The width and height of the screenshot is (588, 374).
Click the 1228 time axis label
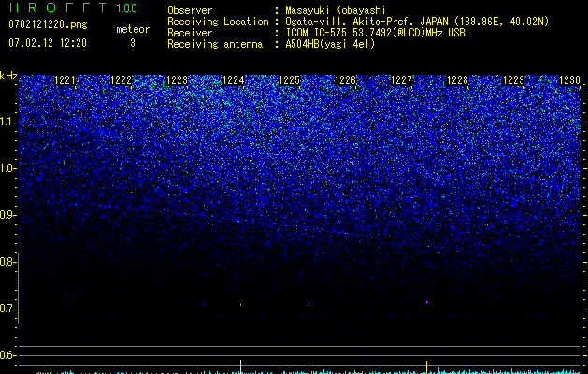457,80
